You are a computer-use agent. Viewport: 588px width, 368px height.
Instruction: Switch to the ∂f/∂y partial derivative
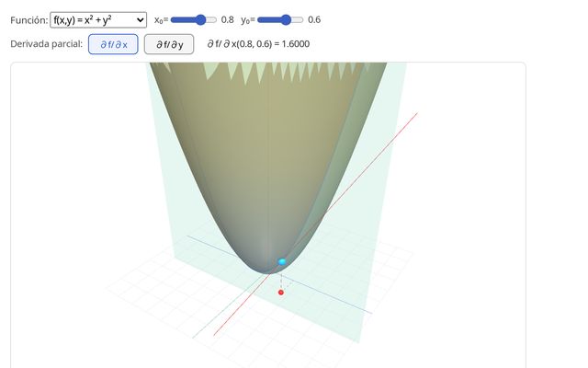click(x=169, y=44)
